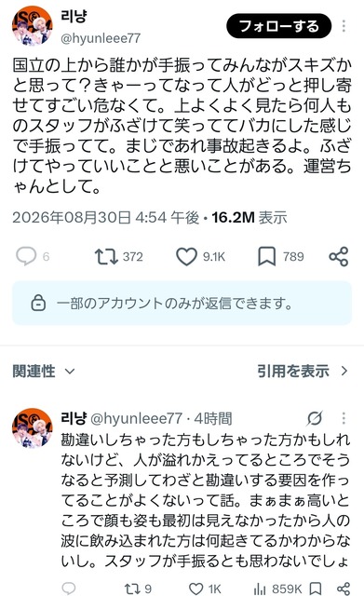Tap the Grok slash-circle icon on the reply
Screen dimensions: 364x596
click(315, 418)
